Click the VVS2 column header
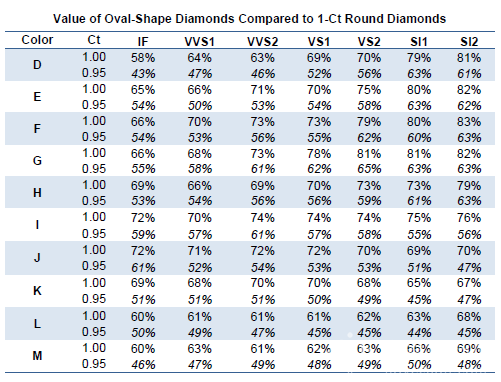This screenshot has height=382, width=501. point(262,41)
